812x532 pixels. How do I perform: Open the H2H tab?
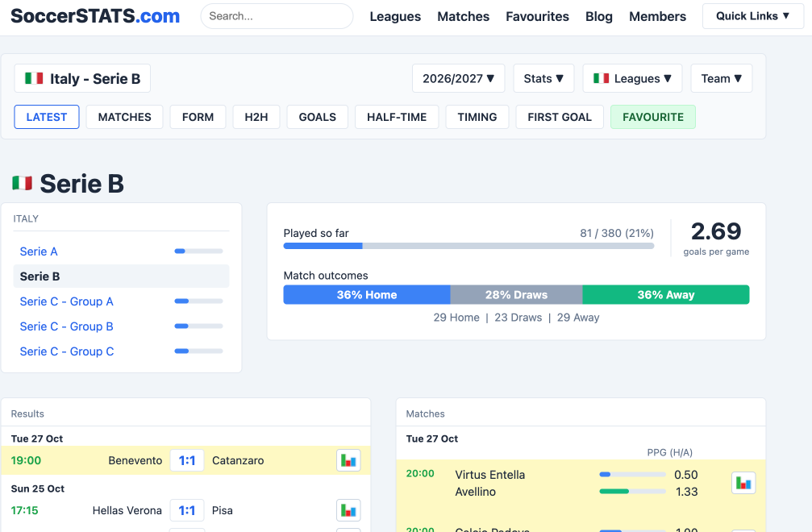click(256, 117)
